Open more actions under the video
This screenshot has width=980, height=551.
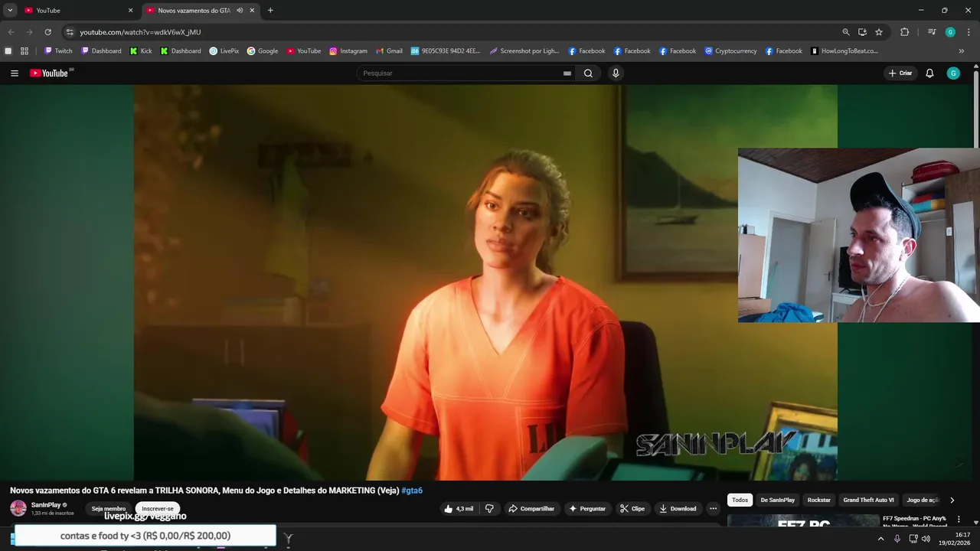click(x=713, y=509)
